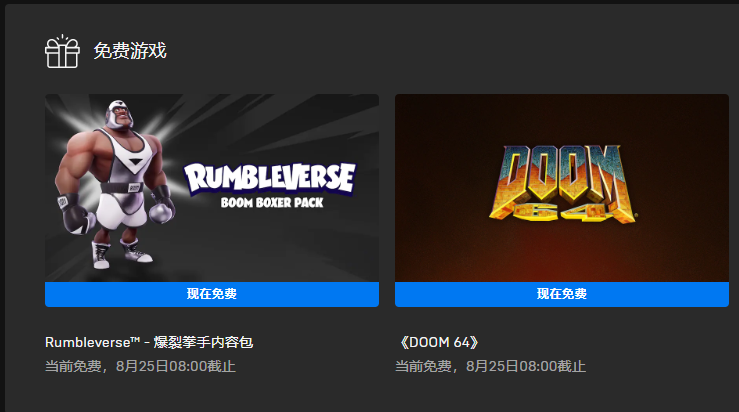The width and height of the screenshot is (739, 412).
Task: Click 现在免费 banner under Rumbleverse
Action: click(x=212, y=294)
